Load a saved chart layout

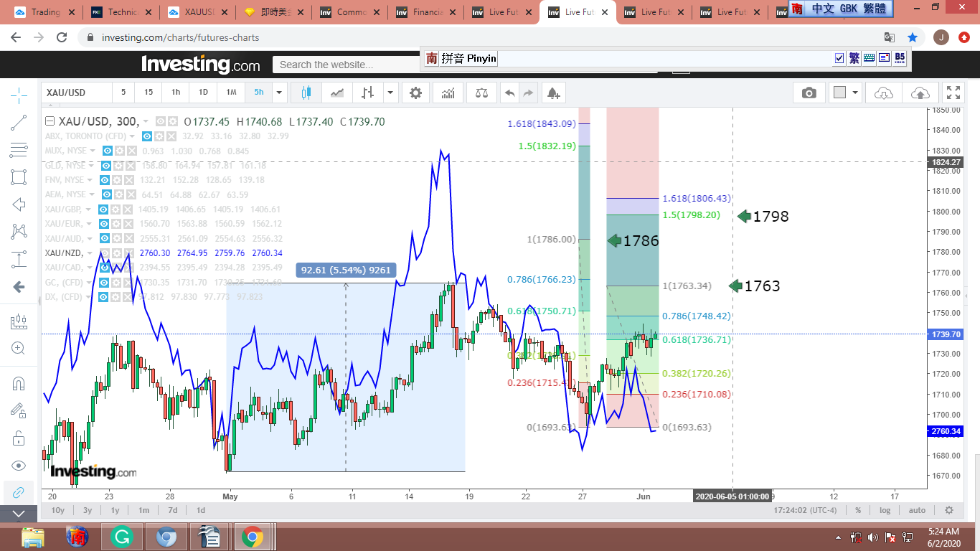pos(884,93)
